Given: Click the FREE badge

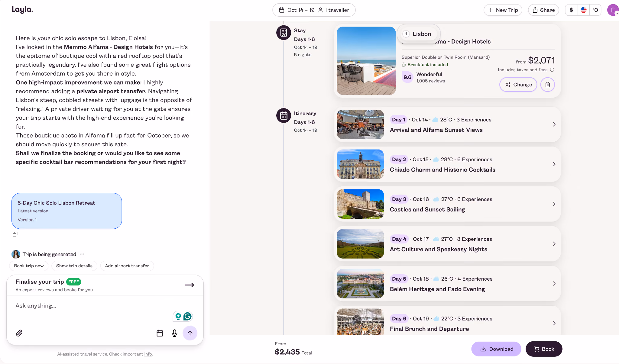Looking at the screenshot, I should [73, 282].
